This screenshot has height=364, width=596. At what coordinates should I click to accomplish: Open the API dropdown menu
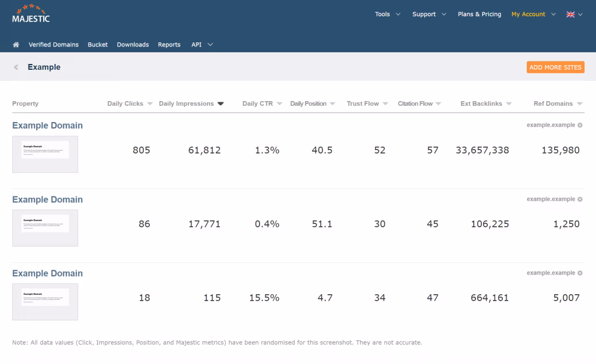(x=202, y=45)
